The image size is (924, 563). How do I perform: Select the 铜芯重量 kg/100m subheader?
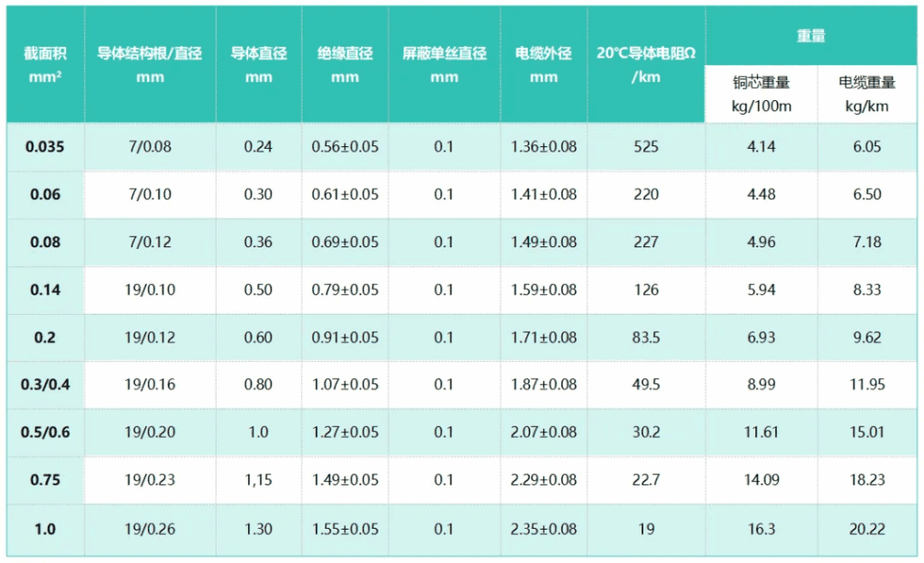pos(762,94)
